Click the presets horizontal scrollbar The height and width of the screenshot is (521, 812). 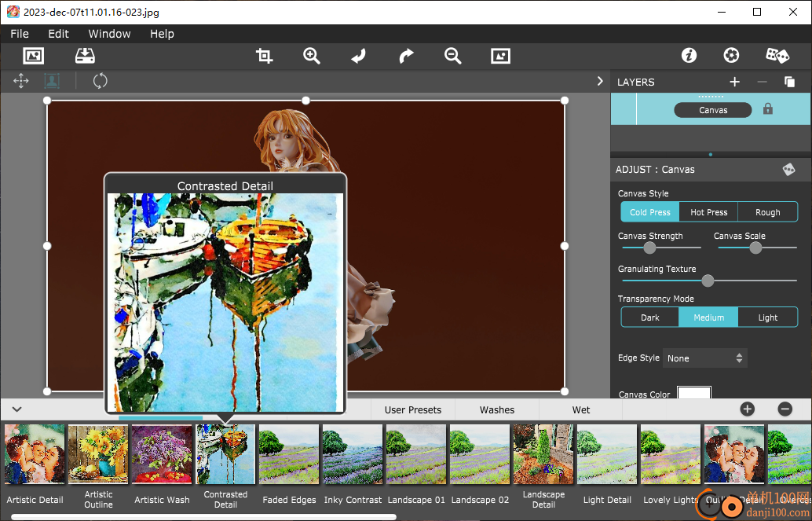click(203, 517)
